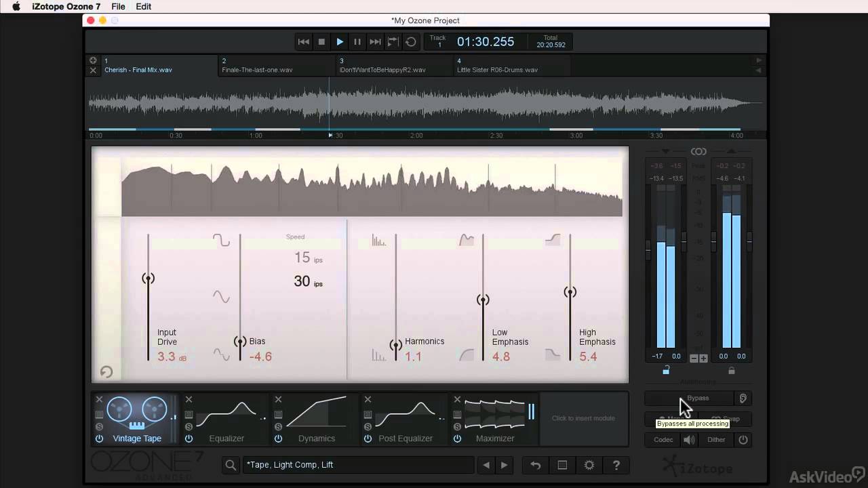Toggle Maximizer module power
Viewport: 868px width, 488px height.
pos(457,439)
